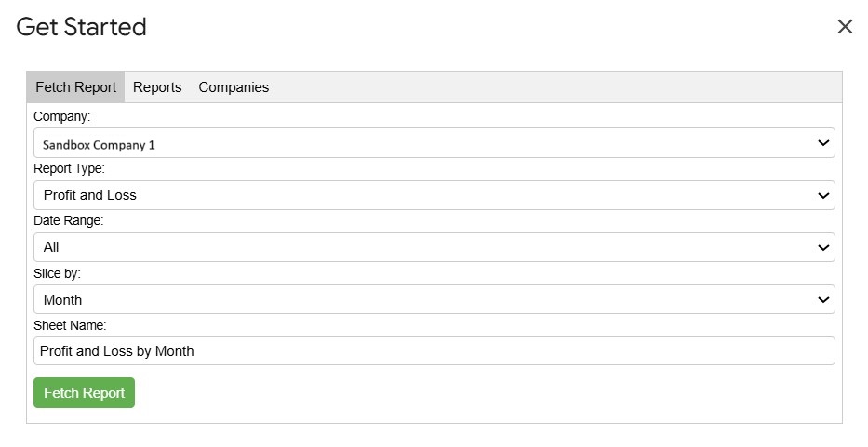Click the "Sheet Name:" field label
This screenshot has width=868, height=447.
(x=70, y=325)
